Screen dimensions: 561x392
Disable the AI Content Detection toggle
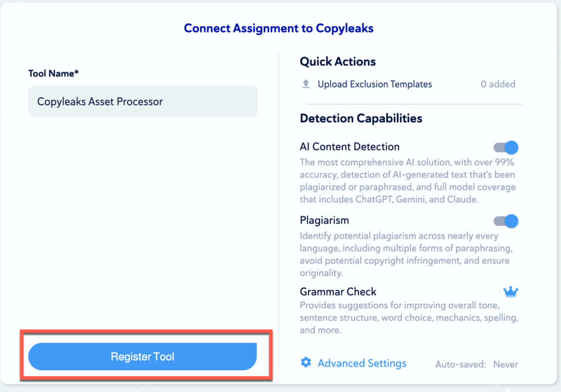point(506,147)
